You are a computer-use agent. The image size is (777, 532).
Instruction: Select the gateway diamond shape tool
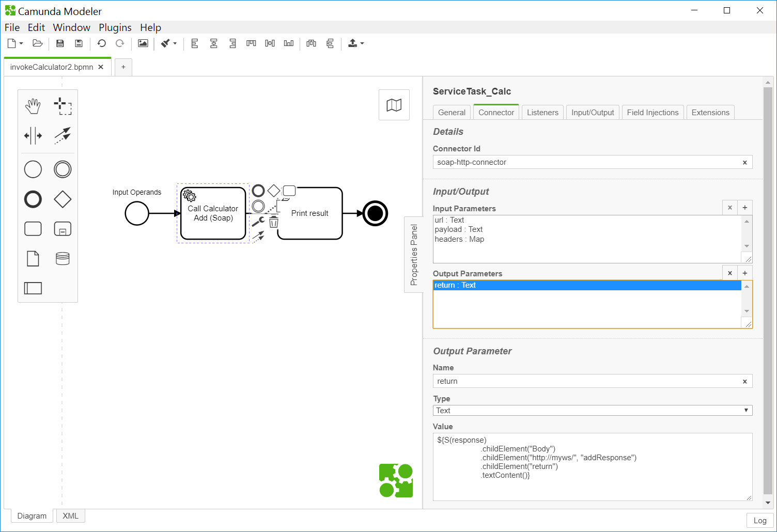pos(63,199)
